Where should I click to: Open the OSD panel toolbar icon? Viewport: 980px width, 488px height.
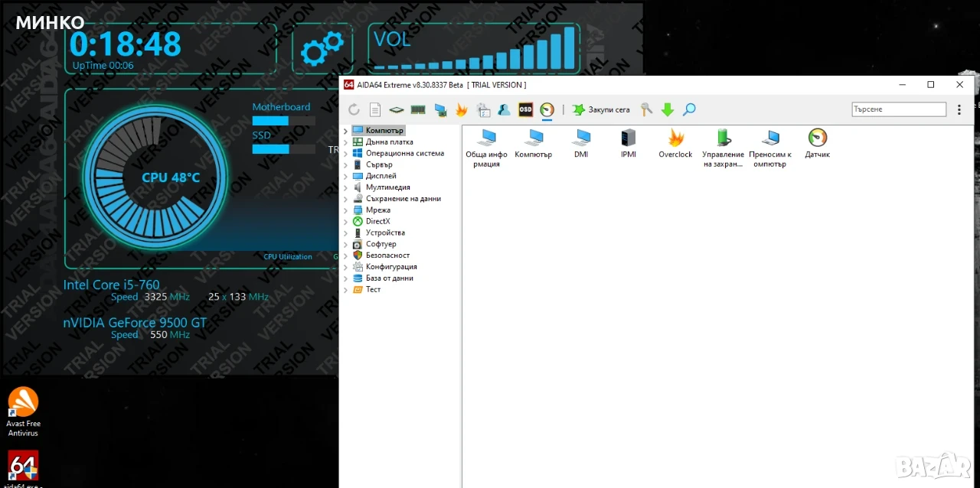coord(525,110)
